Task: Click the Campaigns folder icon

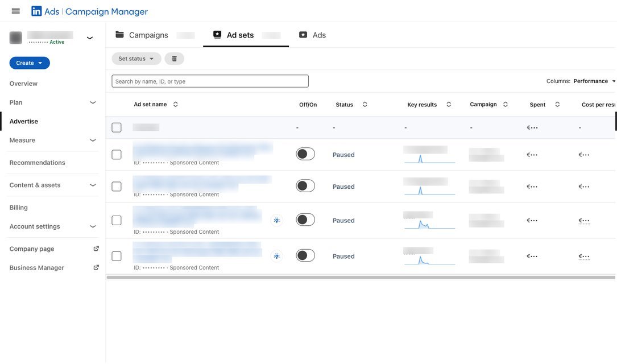Action: [x=119, y=35]
